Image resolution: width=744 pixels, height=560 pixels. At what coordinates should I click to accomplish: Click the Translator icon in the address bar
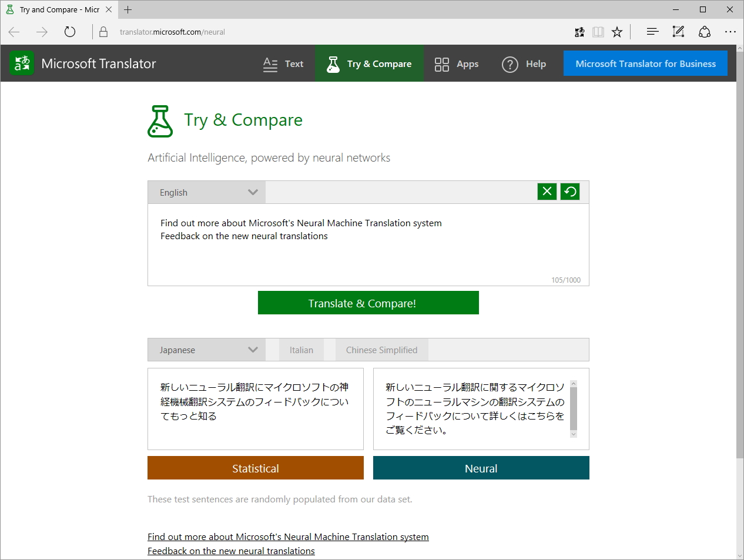pyautogui.click(x=579, y=32)
